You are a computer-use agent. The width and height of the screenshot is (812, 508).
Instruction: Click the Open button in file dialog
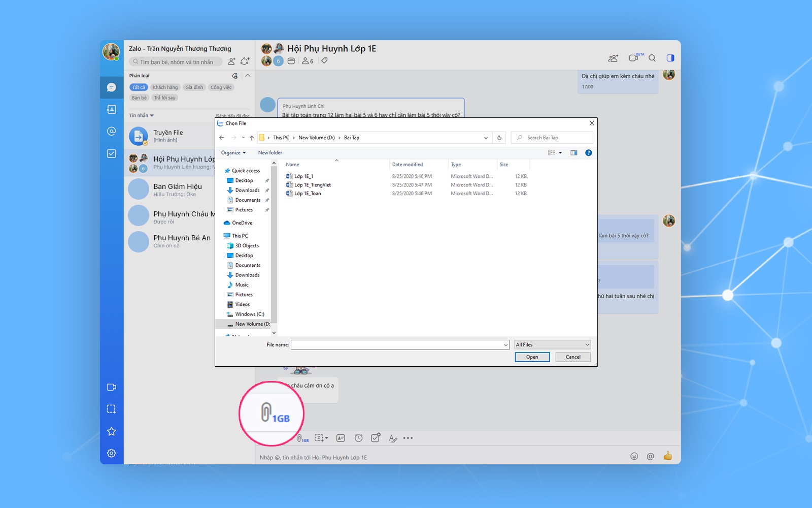tap(532, 357)
